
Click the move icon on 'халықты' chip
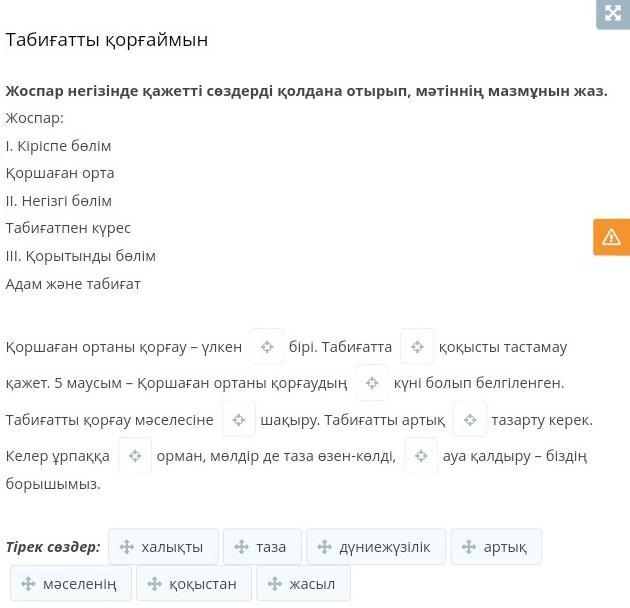126,547
